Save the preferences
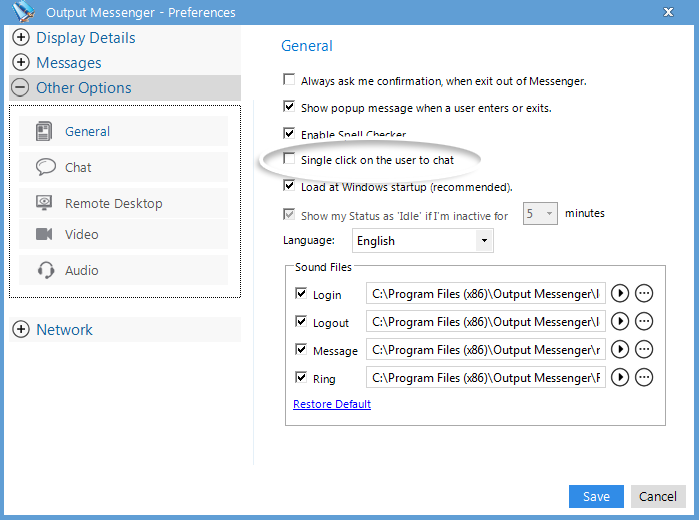 pos(596,496)
